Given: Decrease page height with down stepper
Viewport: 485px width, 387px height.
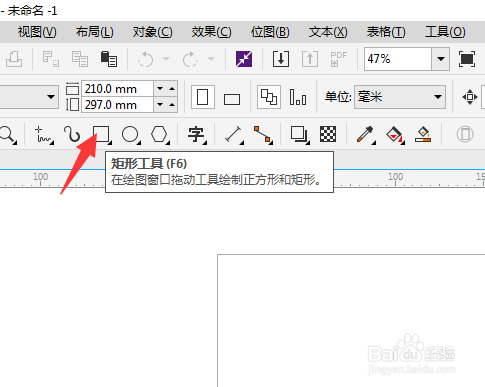Looking at the screenshot, I should 160,105.
